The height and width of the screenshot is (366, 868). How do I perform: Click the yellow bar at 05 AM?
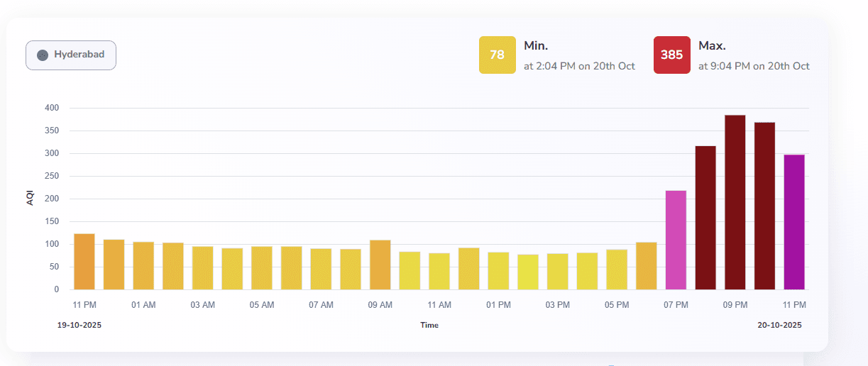point(262,267)
